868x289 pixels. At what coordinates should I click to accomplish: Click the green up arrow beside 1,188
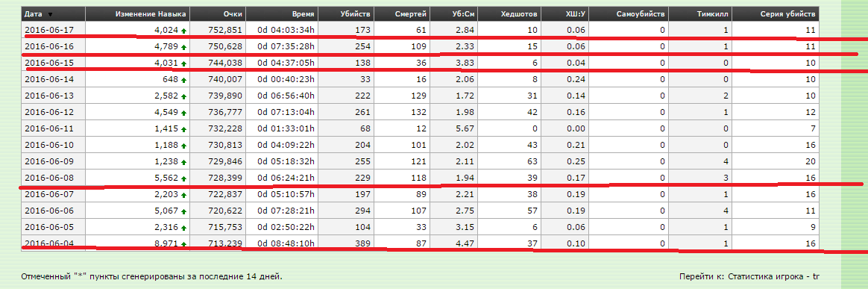click(183, 146)
